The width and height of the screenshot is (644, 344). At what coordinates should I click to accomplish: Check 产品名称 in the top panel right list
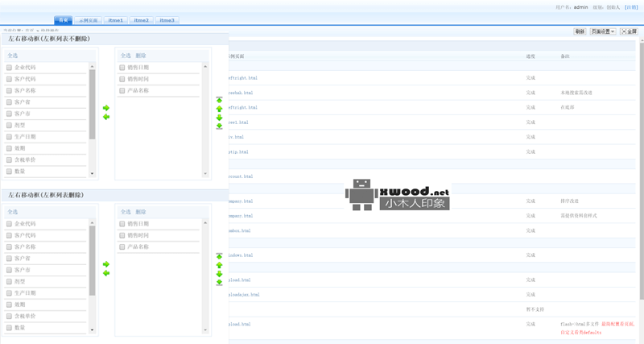(x=122, y=90)
